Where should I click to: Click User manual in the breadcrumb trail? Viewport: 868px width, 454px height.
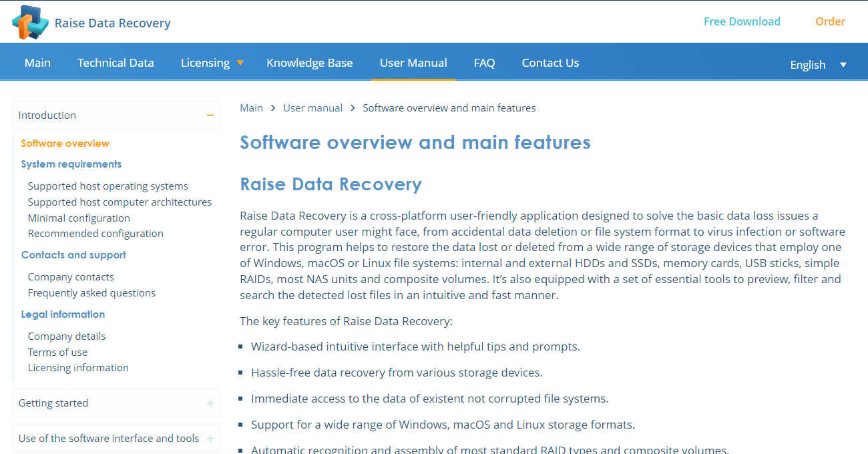(x=312, y=107)
